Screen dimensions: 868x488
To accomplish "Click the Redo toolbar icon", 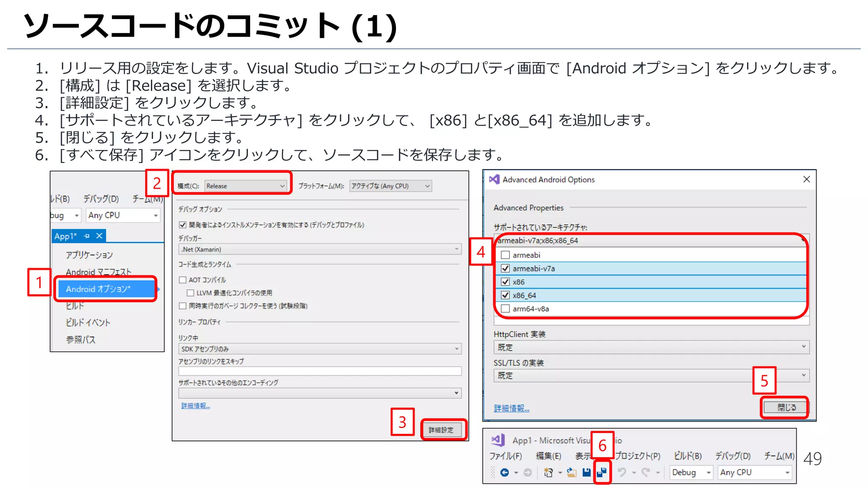I will 646,472.
